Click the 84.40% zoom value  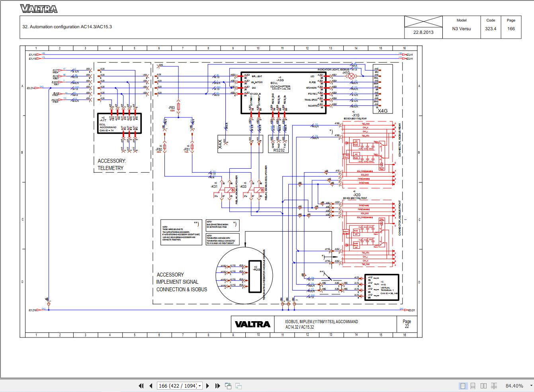pos(514,386)
